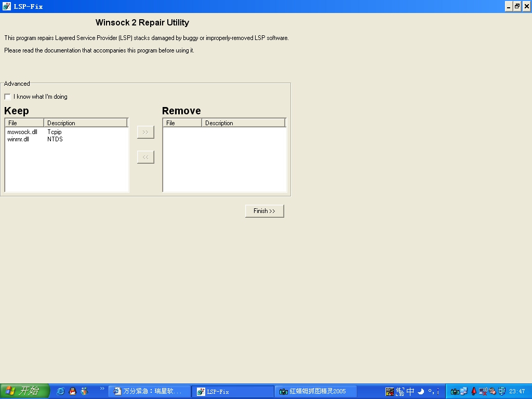This screenshot has width=532, height=399.
Task: Launch MSN Messenger from quick launch
Action: pyautogui.click(x=85, y=391)
